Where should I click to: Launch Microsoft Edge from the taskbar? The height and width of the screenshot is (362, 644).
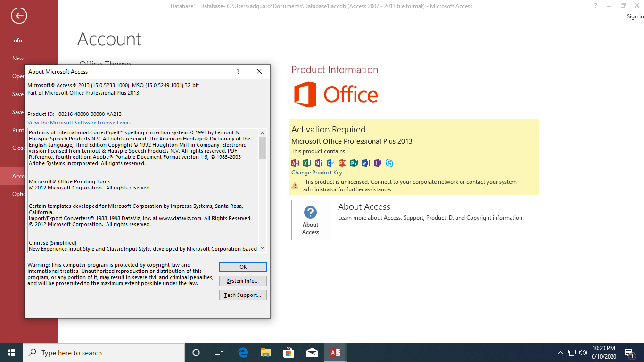pos(243,353)
